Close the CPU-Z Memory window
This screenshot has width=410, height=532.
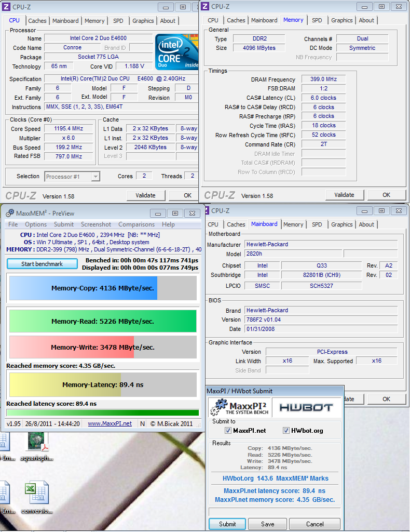pyautogui.click(x=399, y=6)
